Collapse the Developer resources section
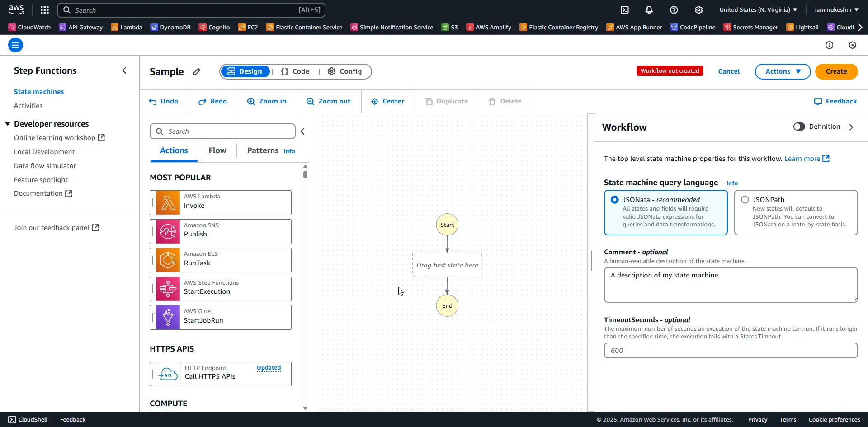Screen dimensions: 868x427 tap(8, 124)
